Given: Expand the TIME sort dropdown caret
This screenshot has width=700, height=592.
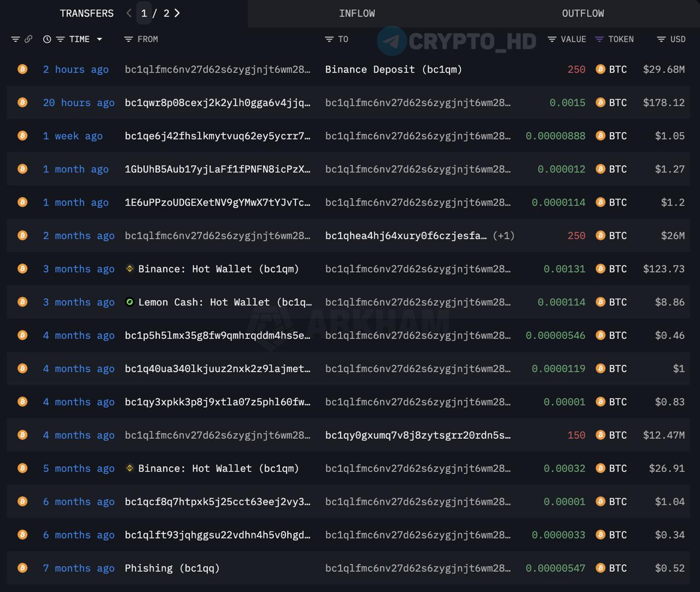Looking at the screenshot, I should (100, 39).
